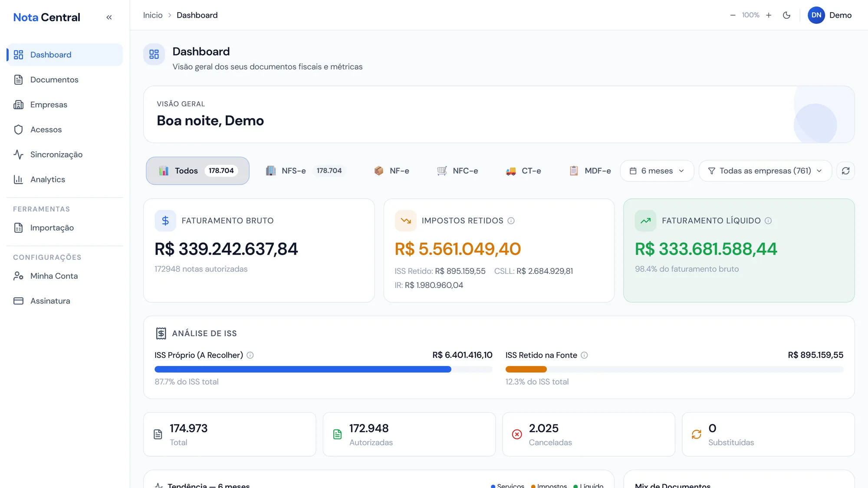Select the NF-e tab
868x488 pixels.
(x=391, y=171)
